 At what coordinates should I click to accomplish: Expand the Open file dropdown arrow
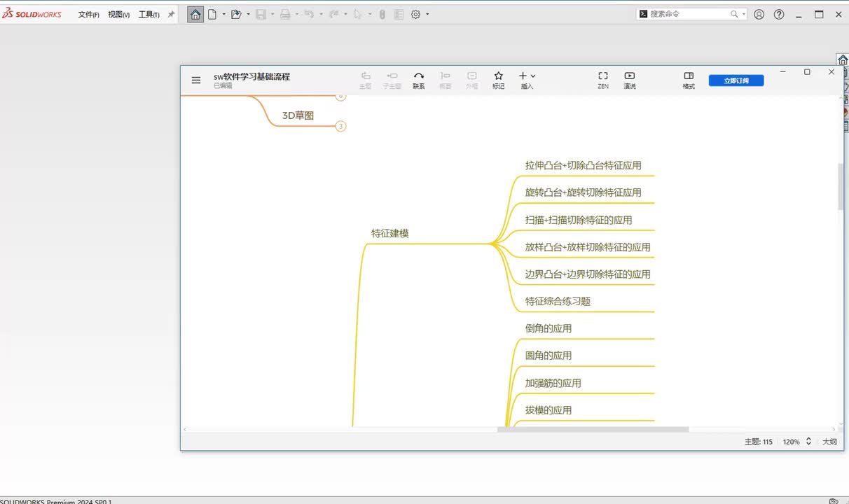pyautogui.click(x=248, y=14)
